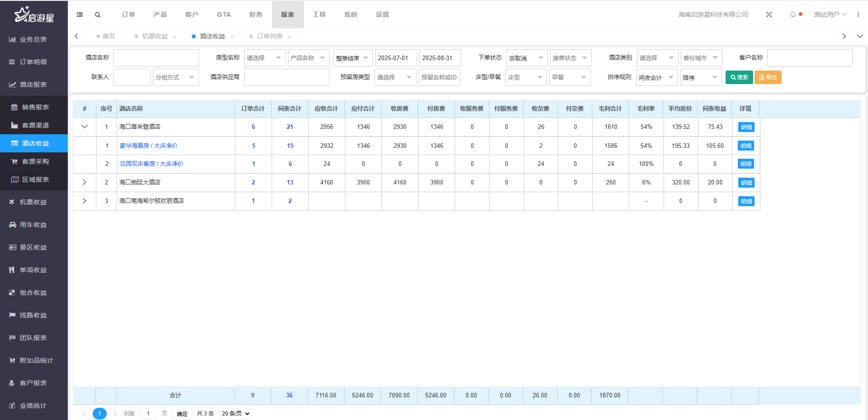Select 客源采购 in the sidebar

pyautogui.click(x=35, y=161)
